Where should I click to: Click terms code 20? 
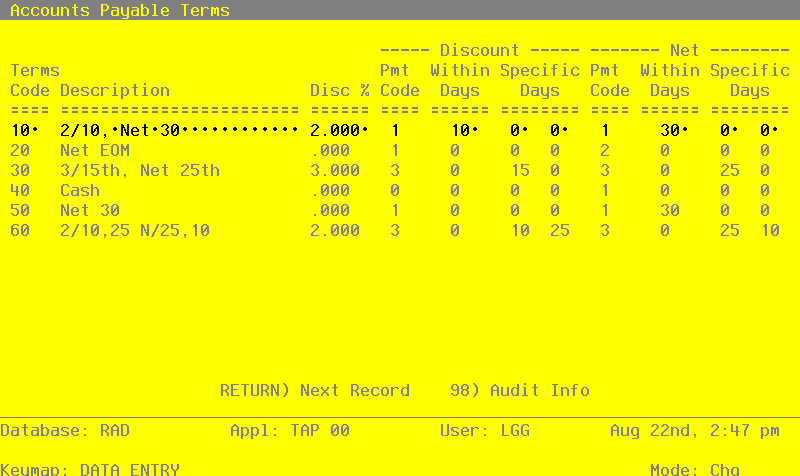coord(20,150)
